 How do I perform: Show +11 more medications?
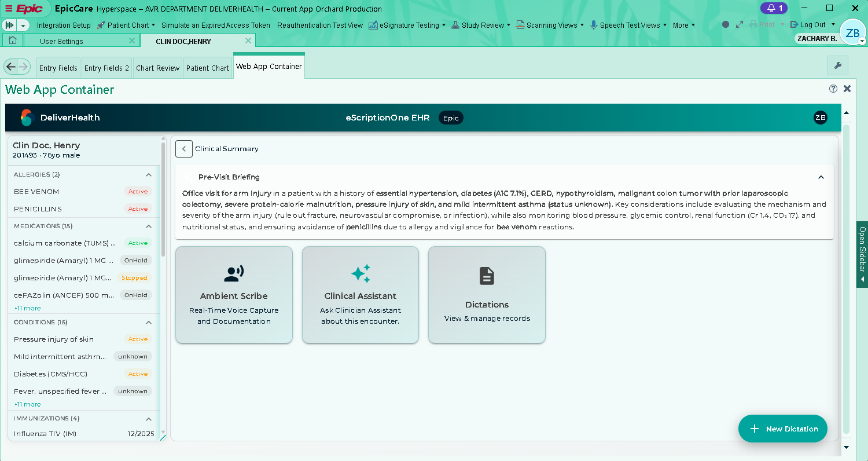pyautogui.click(x=27, y=308)
